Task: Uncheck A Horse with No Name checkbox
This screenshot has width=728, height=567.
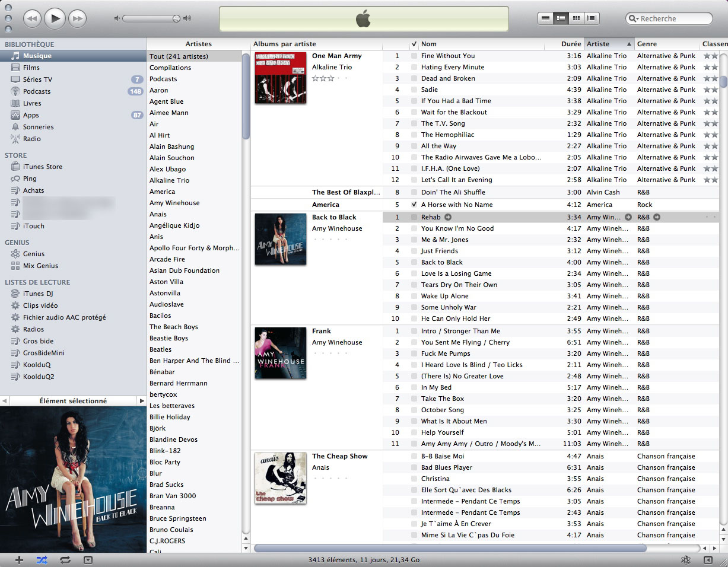Action: click(414, 205)
